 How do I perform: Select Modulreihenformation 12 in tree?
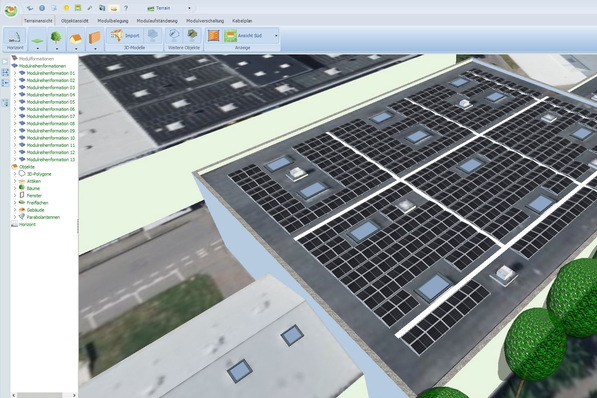pos(51,152)
